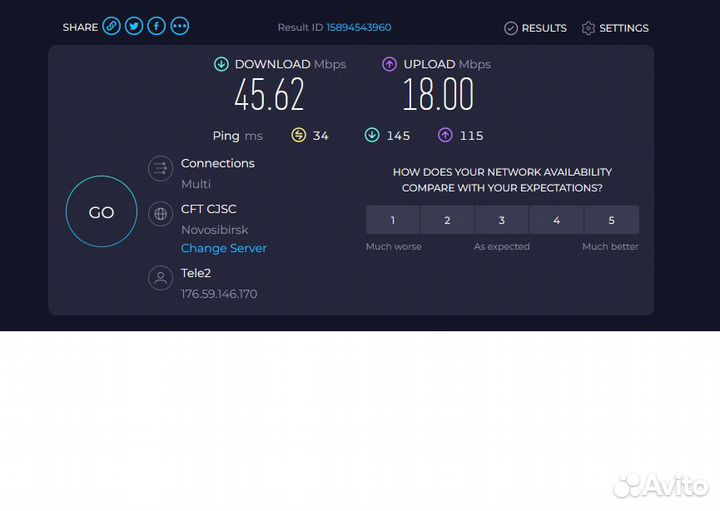Viewport: 720px width, 511px height.
Task: Click the Tele2 provider user icon
Action: click(160, 278)
